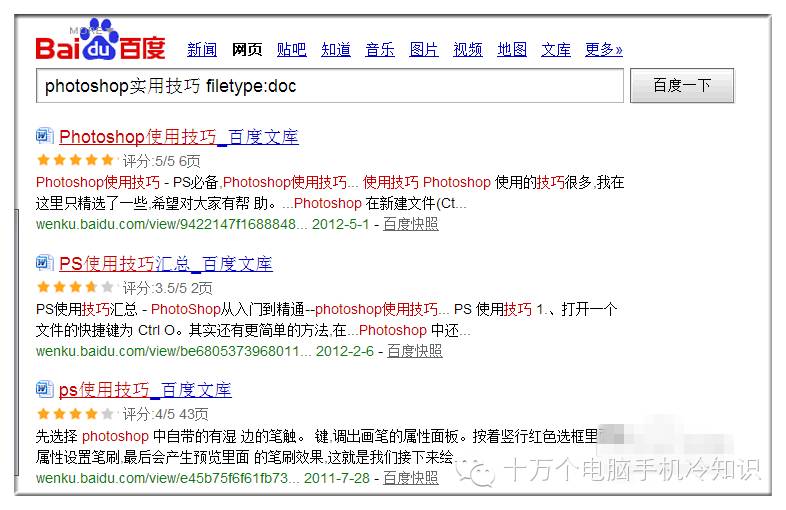The image size is (786, 510).
Task: Click the star rating of 评分:3.5/5 result
Action: [x=76, y=287]
